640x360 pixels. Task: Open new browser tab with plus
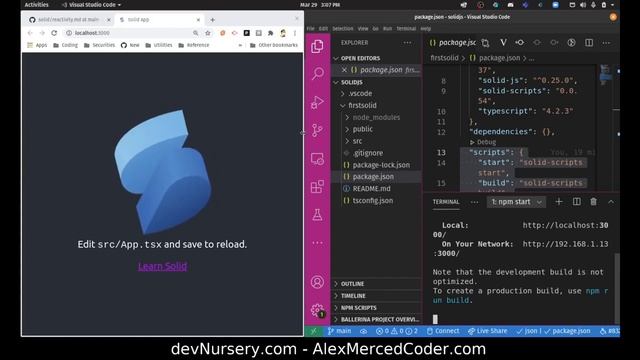pyautogui.click(x=212, y=20)
